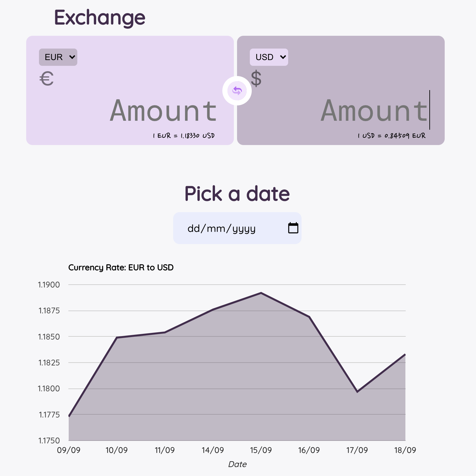476x476 pixels.
Task: Click the 10/09 data point on chart
Action: (117, 337)
